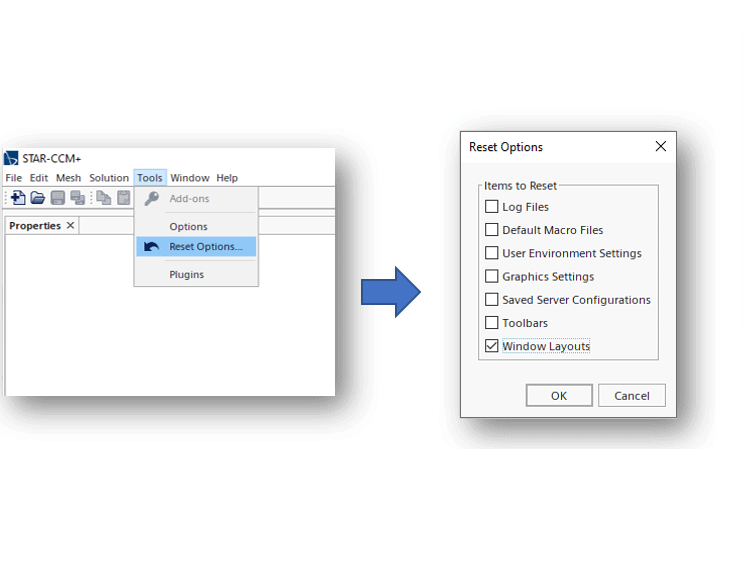
Task: Expand the Mesh menu
Action: (68, 178)
